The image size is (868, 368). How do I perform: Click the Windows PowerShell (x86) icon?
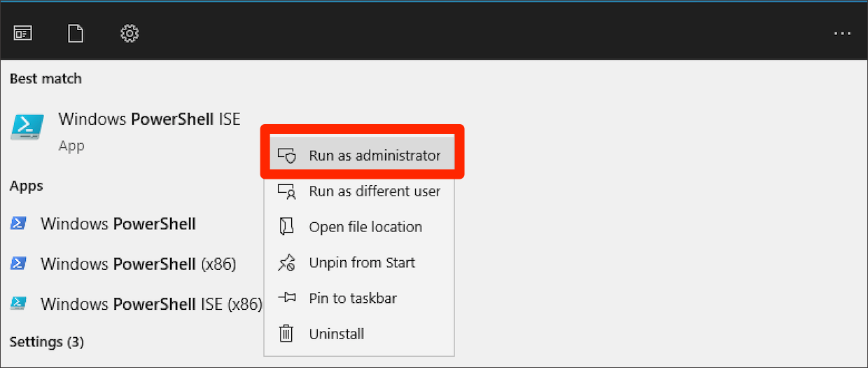(x=19, y=264)
